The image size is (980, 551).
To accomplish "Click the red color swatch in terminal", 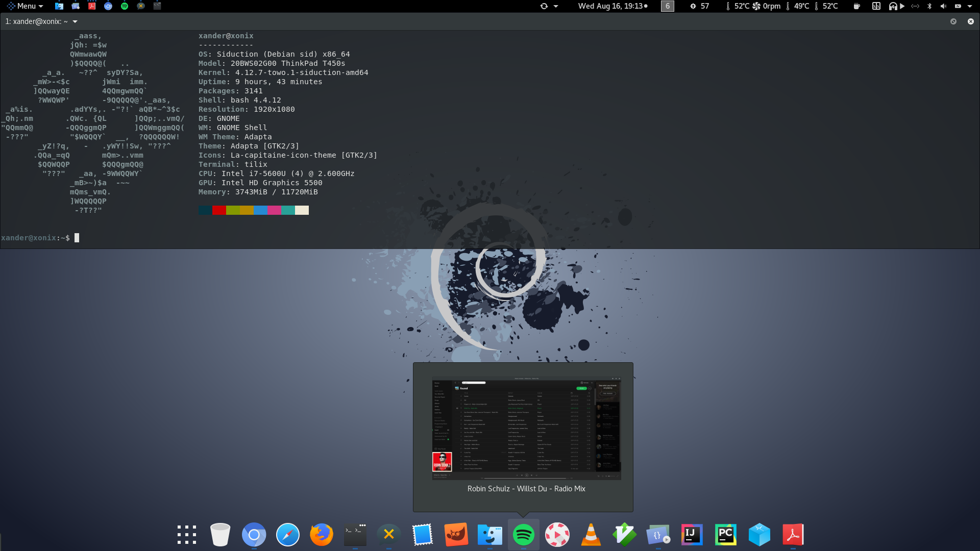I will tap(219, 210).
